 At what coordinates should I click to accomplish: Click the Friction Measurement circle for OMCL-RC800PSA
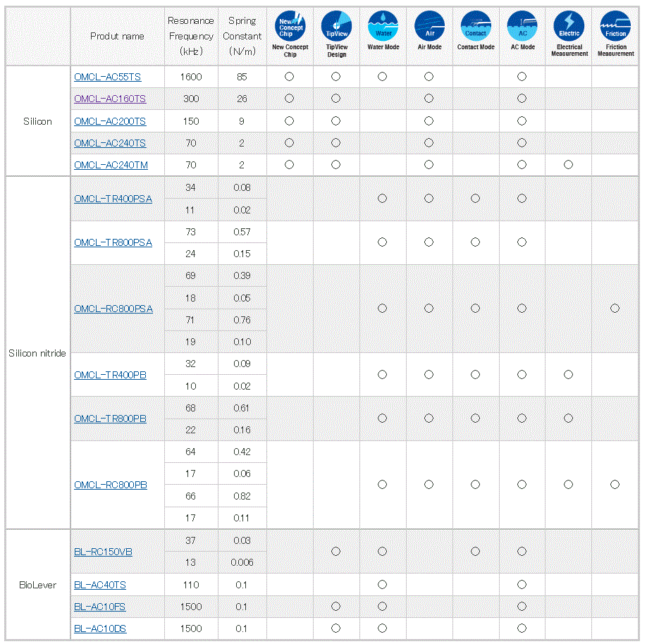tap(615, 309)
